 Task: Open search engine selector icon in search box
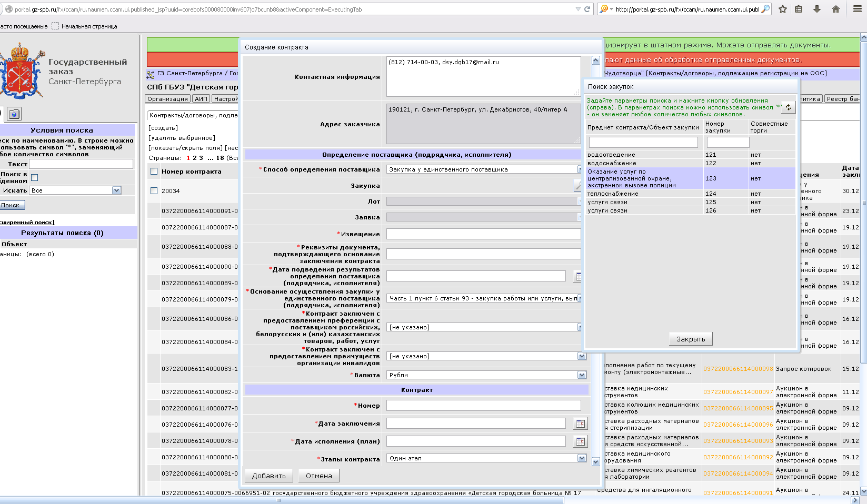(606, 9)
